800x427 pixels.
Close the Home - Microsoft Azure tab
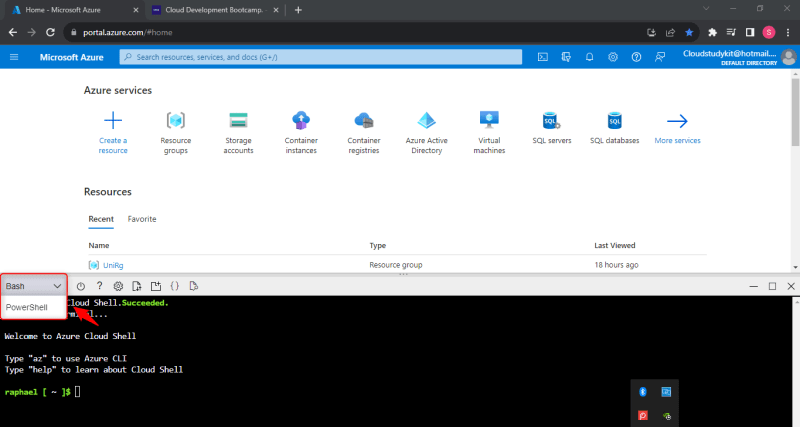click(136, 10)
